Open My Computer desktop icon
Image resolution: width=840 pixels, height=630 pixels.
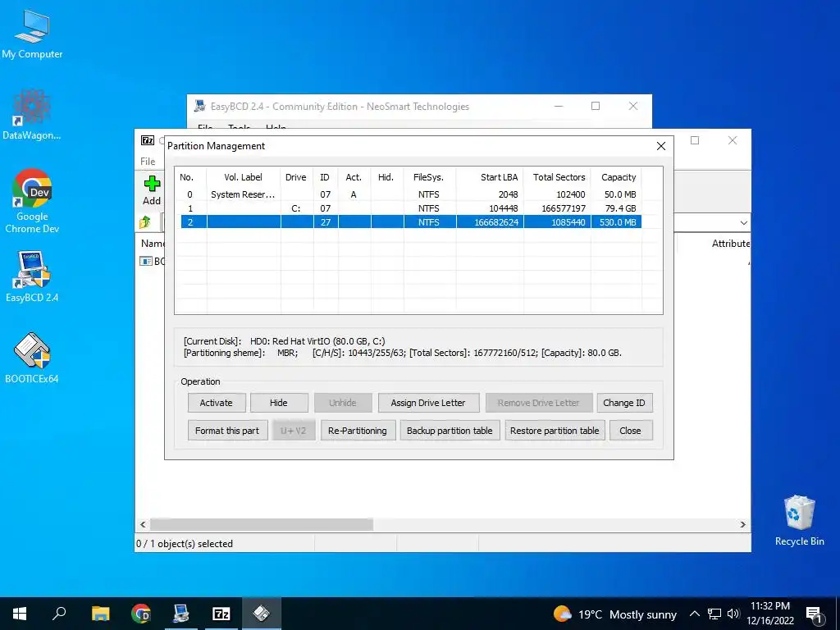pos(32,34)
